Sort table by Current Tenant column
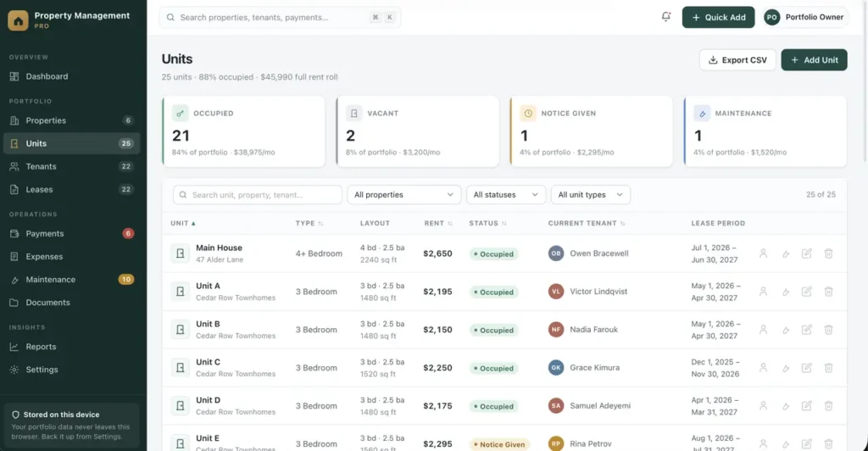Screen dimensions: 868x451 click(587, 224)
